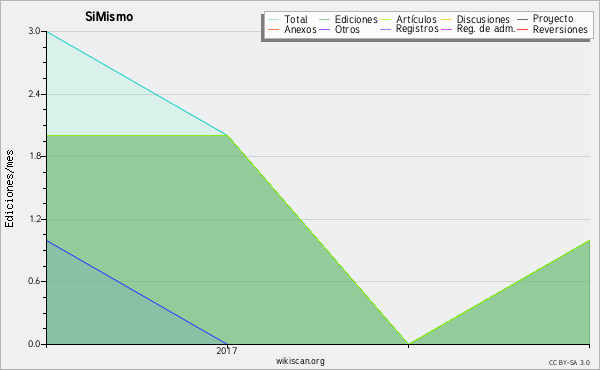600x370 pixels.
Task: Select the Artículos legend label
Action: pyautogui.click(x=416, y=19)
